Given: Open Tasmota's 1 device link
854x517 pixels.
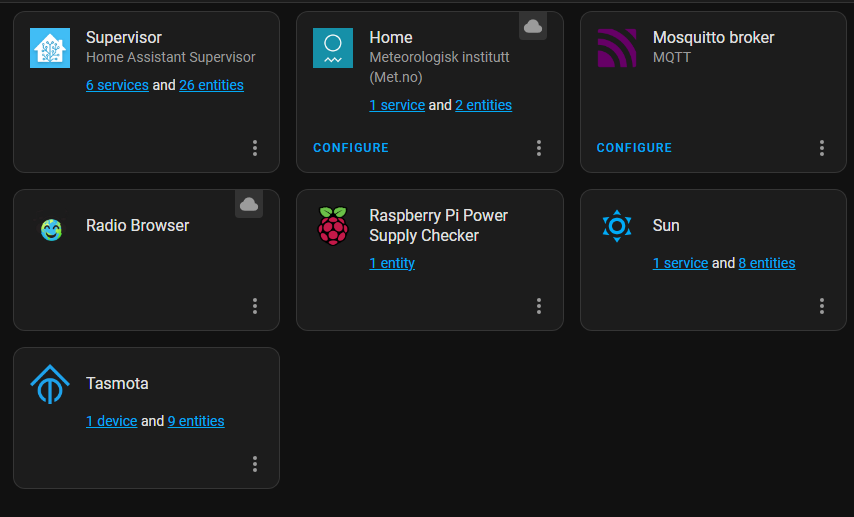Looking at the screenshot, I should click(x=111, y=421).
